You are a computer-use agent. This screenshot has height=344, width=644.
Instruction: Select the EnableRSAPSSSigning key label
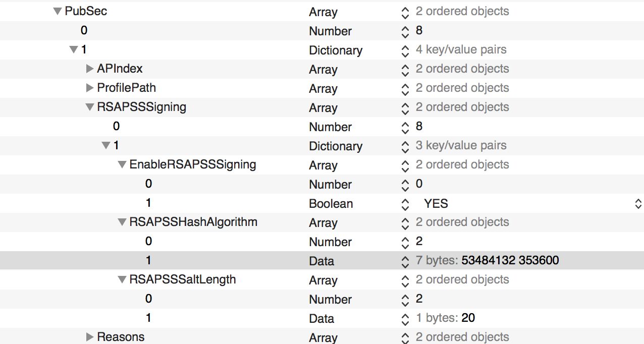[x=193, y=164]
